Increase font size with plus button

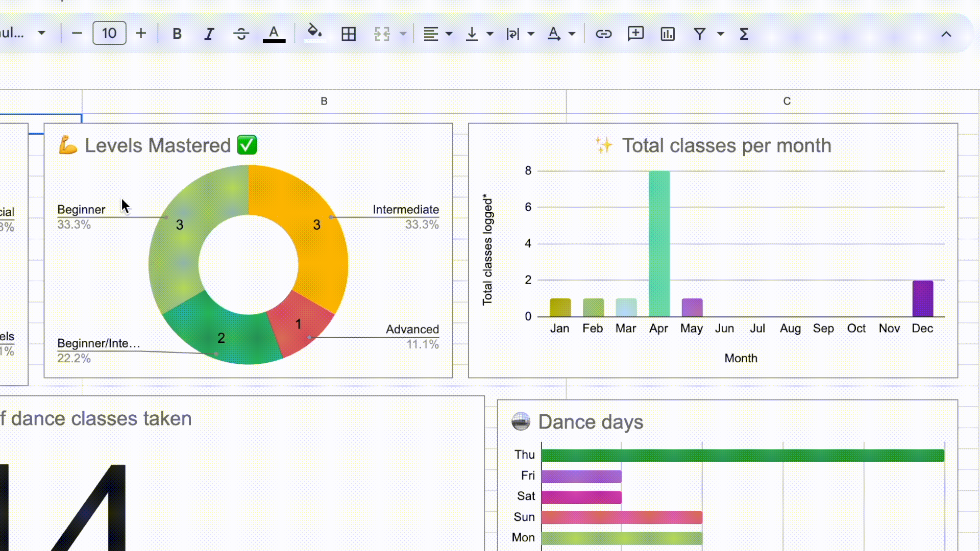click(141, 34)
